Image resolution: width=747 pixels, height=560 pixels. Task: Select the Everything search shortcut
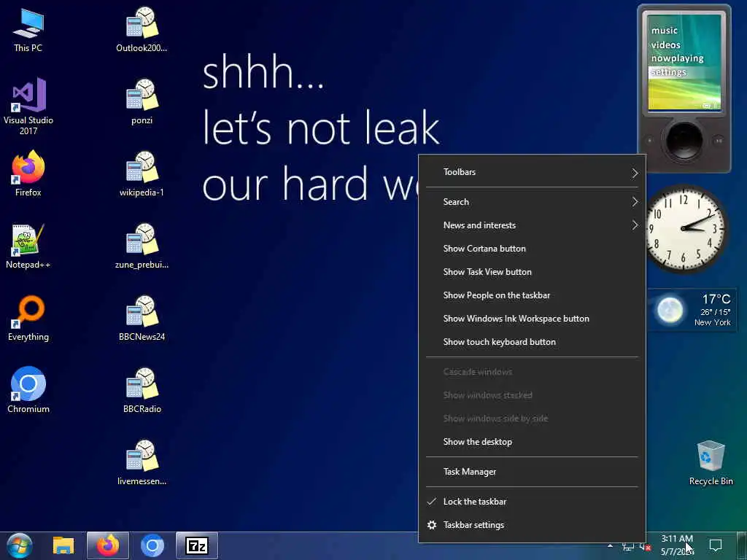28,318
